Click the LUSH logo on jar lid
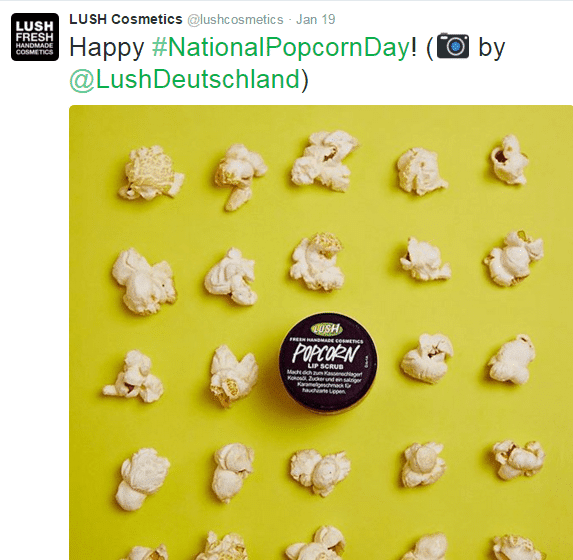 coord(327,329)
